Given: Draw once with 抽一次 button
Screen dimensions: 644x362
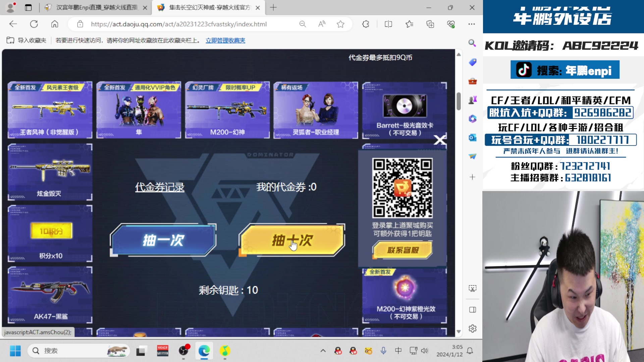Looking at the screenshot, I should 163,240.
